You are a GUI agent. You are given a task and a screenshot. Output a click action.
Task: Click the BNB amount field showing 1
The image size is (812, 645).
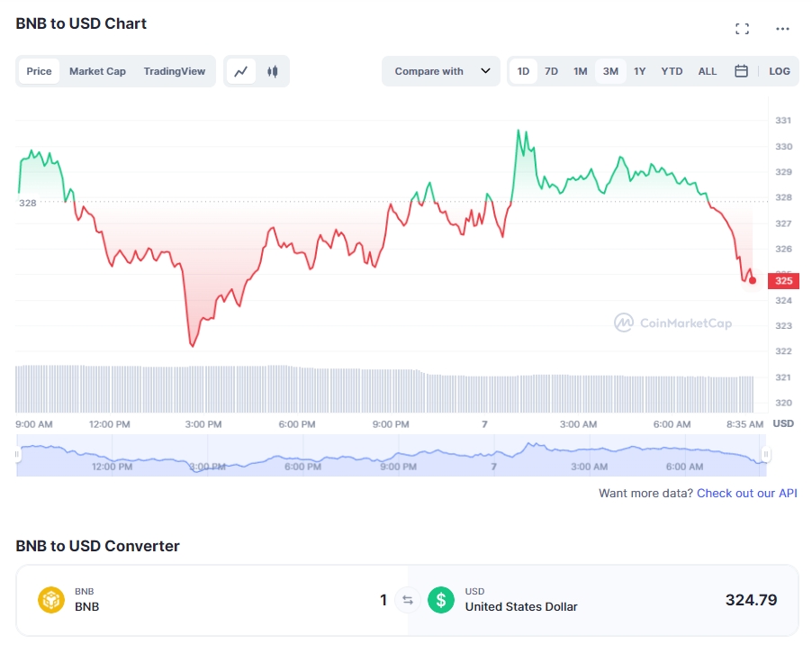point(383,600)
